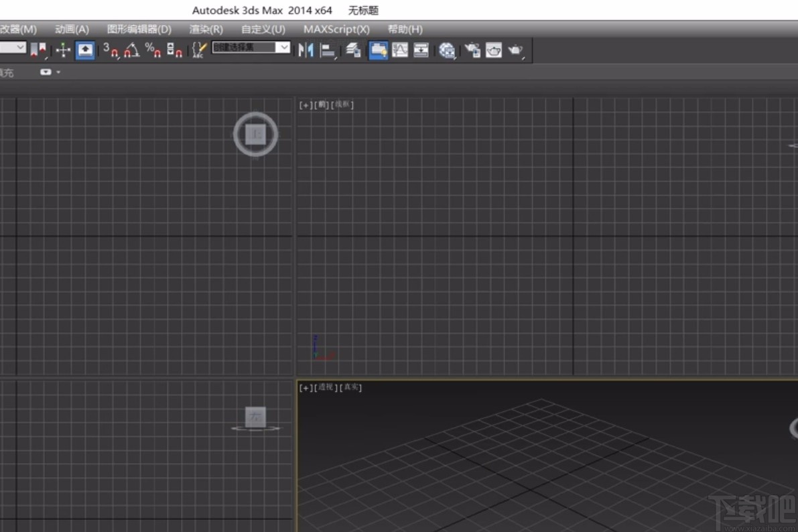This screenshot has width=798, height=532.
Task: Click the Render Production teapot icon
Action: [x=513, y=50]
